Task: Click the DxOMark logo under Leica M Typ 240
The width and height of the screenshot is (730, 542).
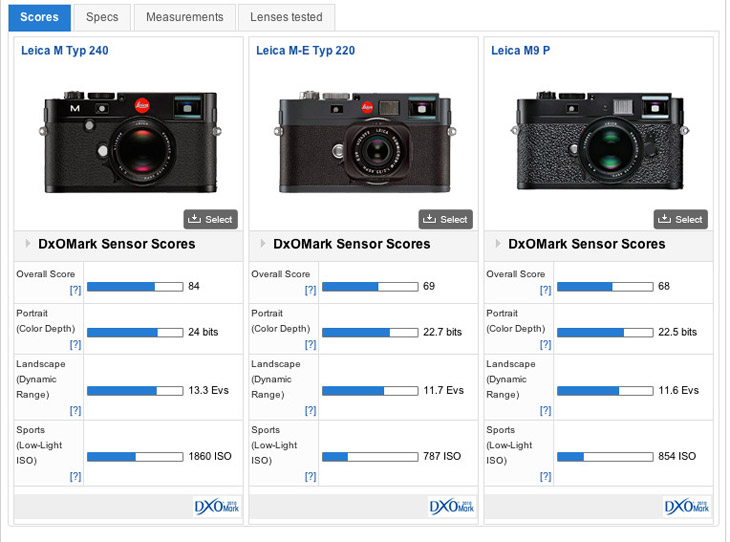Action: point(217,507)
